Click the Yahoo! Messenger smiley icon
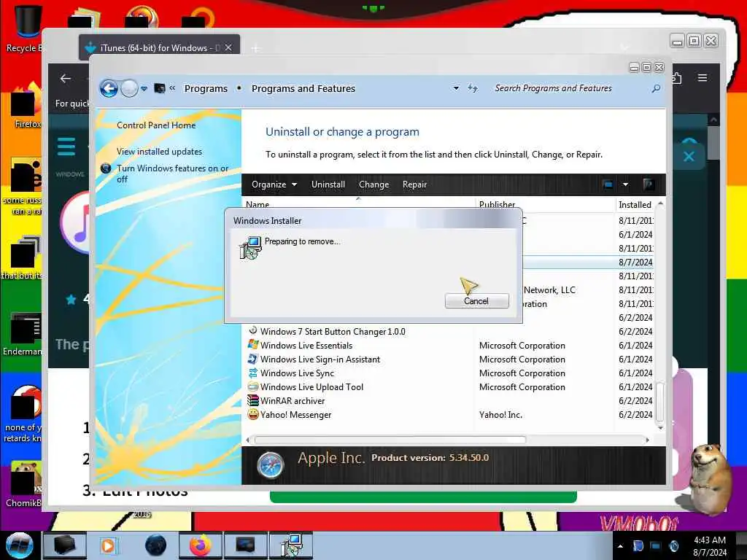 (x=253, y=414)
